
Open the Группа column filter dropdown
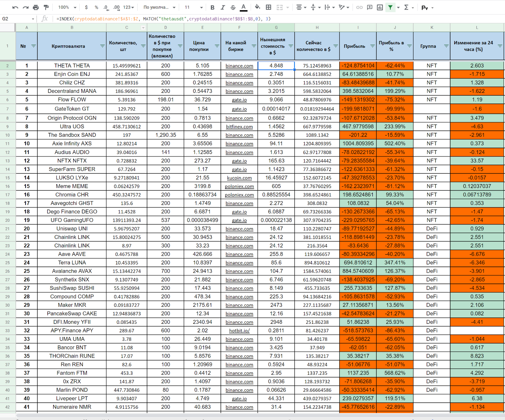pos(446,46)
